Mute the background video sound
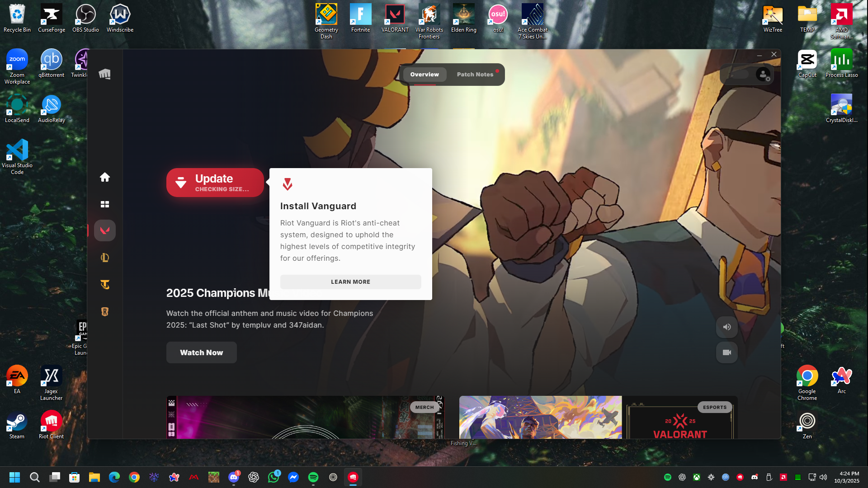 click(727, 327)
